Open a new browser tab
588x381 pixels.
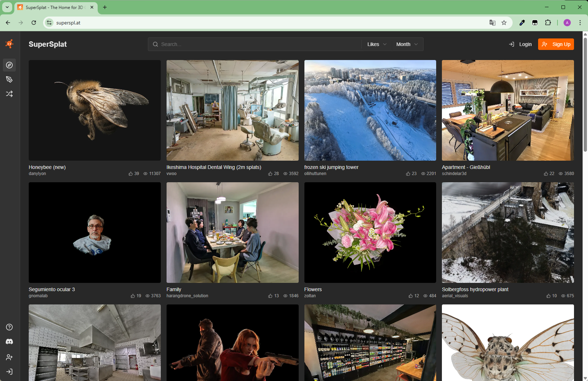pos(105,7)
